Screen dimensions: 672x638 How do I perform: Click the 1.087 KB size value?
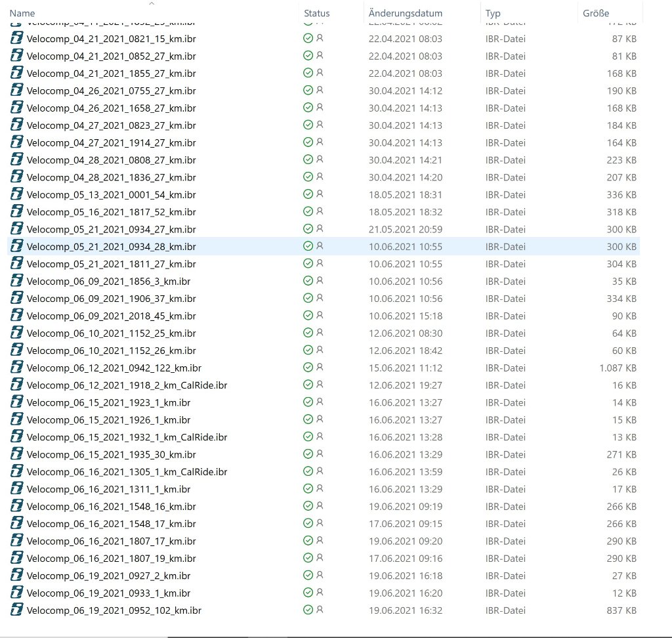[618, 368]
